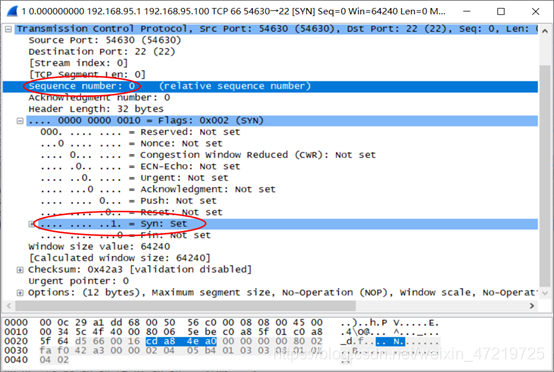Select the Reset: Not set row
554x372 pixels.
(131, 212)
